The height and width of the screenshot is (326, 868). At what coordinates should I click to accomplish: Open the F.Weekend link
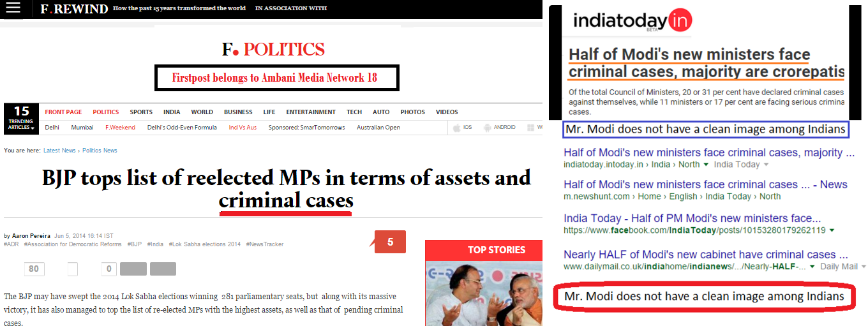120,128
